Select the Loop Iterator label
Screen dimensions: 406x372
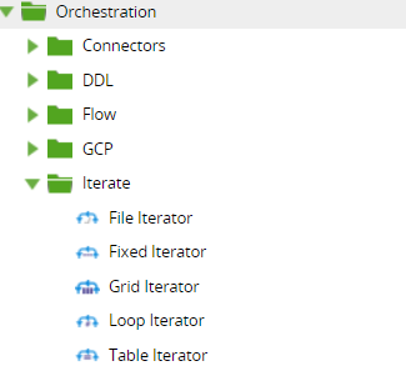pyautogui.click(x=157, y=321)
